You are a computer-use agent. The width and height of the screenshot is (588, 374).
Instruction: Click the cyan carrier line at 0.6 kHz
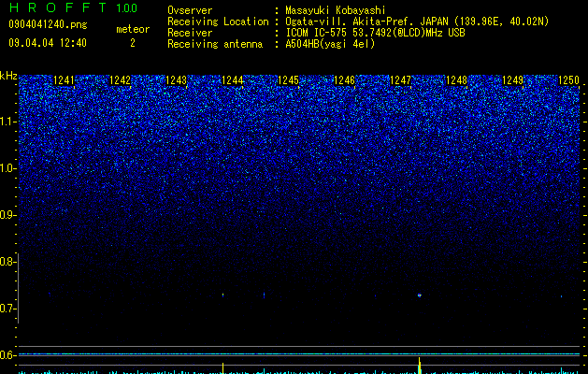click(x=299, y=353)
